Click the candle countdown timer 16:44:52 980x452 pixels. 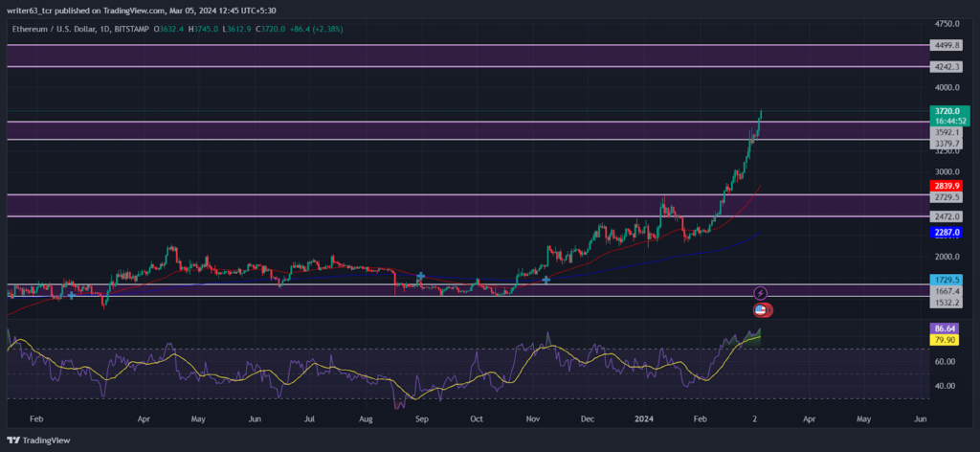point(948,120)
